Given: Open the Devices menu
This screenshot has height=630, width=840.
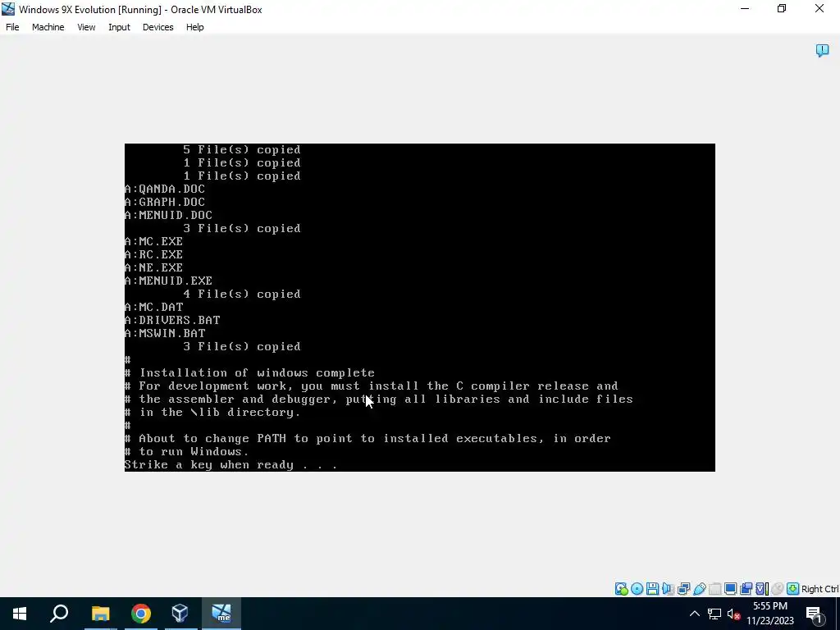Looking at the screenshot, I should tap(157, 27).
